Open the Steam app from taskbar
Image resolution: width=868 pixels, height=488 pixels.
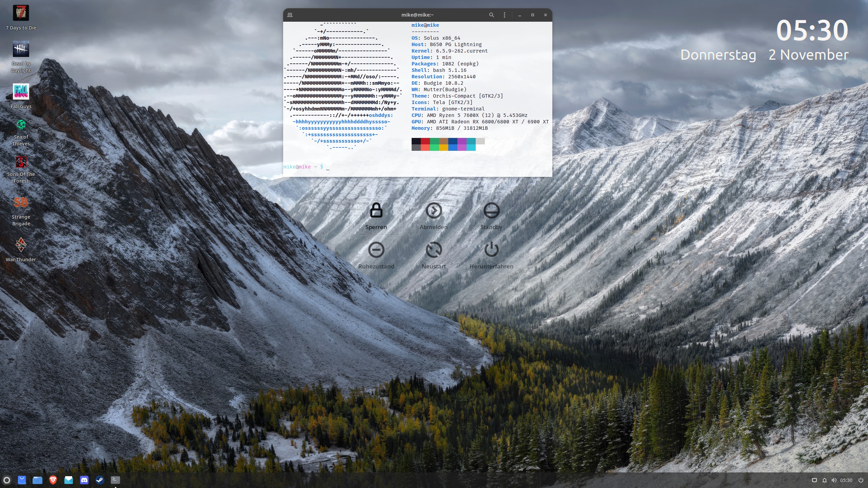click(x=100, y=480)
